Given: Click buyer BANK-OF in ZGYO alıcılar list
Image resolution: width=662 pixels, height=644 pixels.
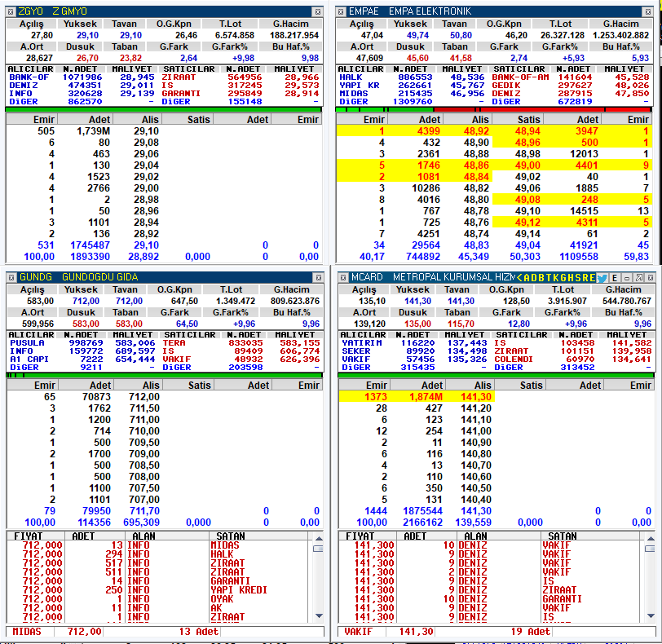Looking at the screenshot, I should tap(29, 77).
